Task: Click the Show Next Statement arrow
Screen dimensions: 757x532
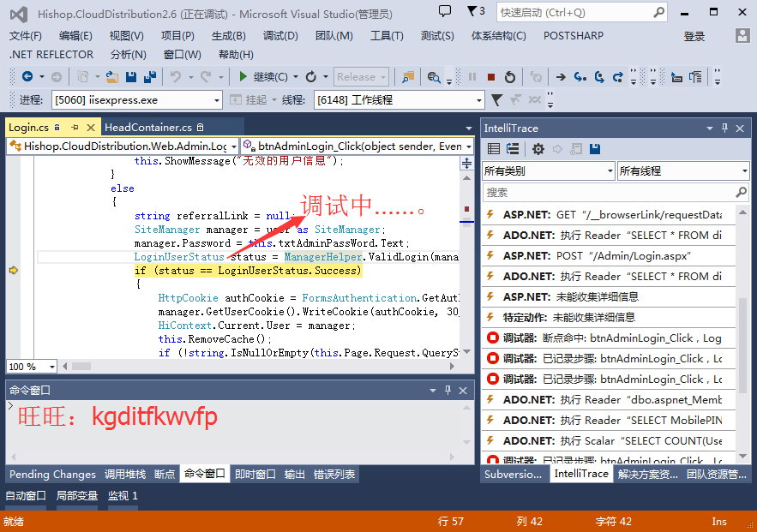Action: click(561, 77)
